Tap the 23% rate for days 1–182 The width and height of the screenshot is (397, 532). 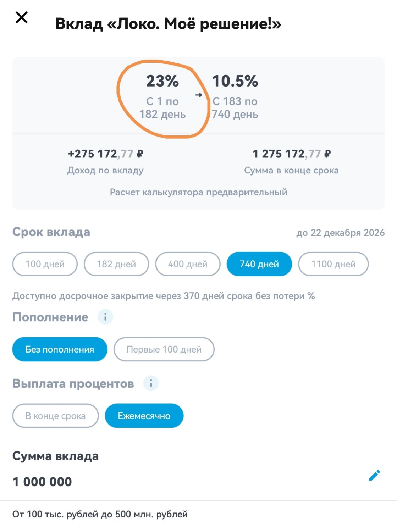click(162, 82)
